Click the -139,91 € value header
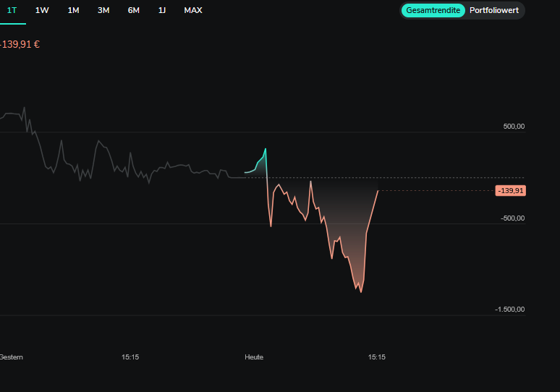The width and height of the screenshot is (560, 392). tap(20, 44)
